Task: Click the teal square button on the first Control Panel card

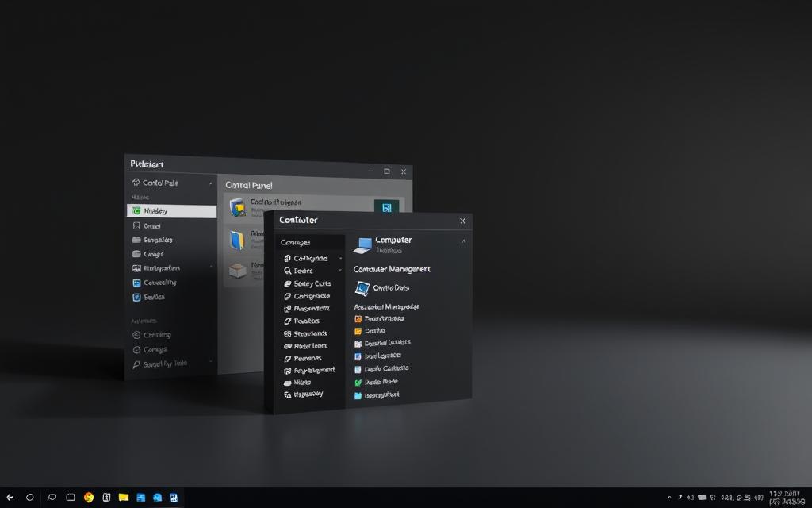Action: pyautogui.click(x=386, y=207)
